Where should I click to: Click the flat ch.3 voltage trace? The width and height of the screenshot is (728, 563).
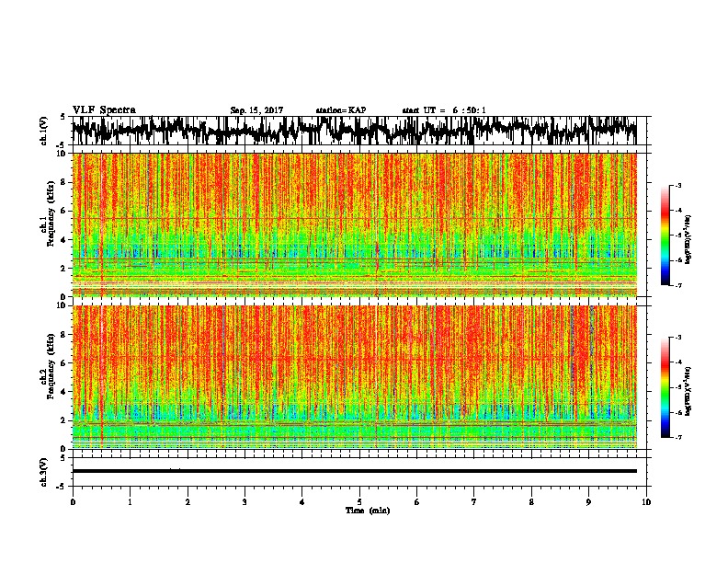[x=354, y=471]
